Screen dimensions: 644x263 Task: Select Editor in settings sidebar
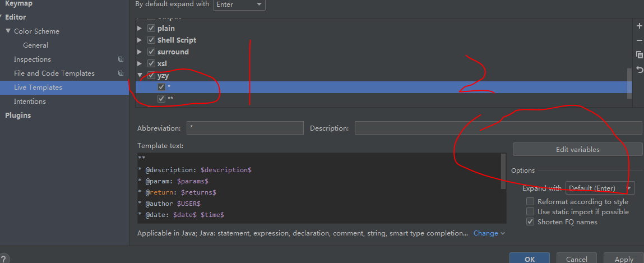tap(15, 17)
